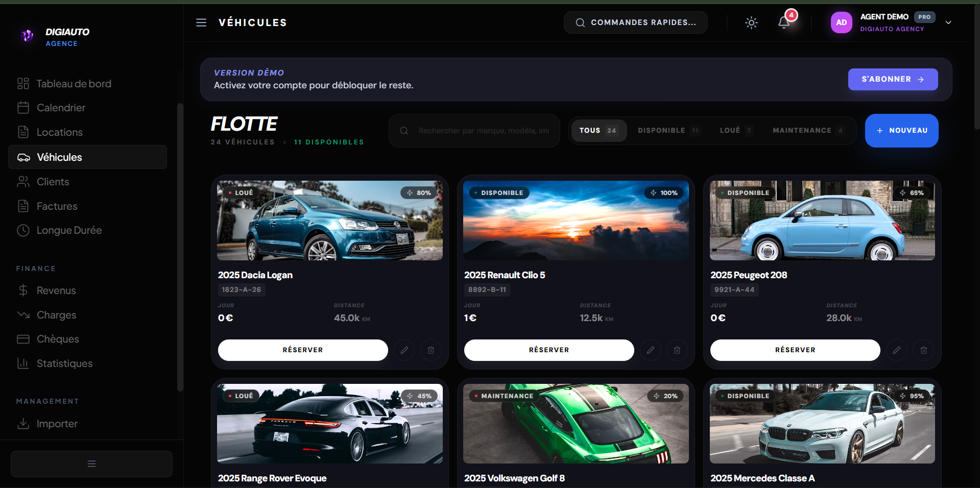
Task: Edit the Renault Clio 5 pencil icon
Action: click(651, 350)
